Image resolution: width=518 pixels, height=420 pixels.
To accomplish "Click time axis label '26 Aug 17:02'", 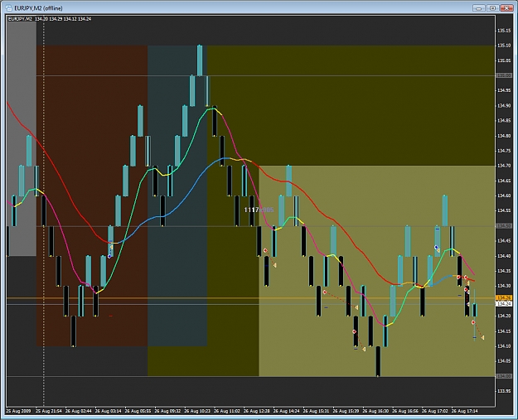I will (435, 411).
